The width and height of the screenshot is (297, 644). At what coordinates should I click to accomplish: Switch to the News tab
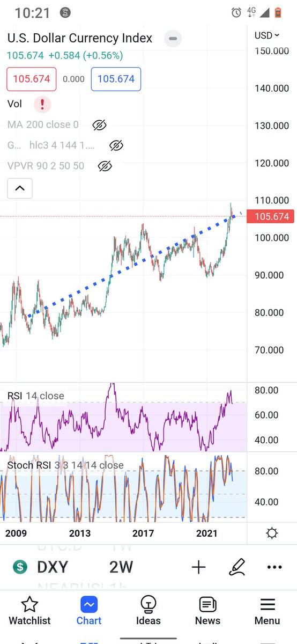coord(207,612)
